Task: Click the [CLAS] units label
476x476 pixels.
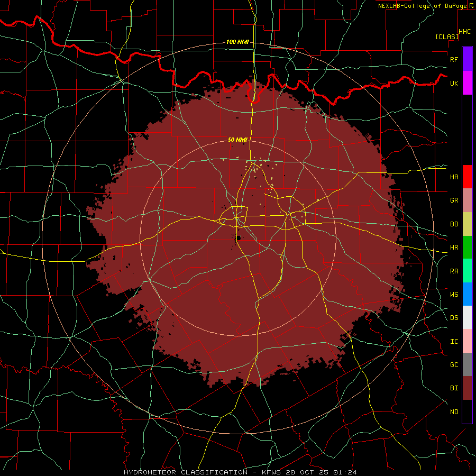Action: pyautogui.click(x=447, y=36)
